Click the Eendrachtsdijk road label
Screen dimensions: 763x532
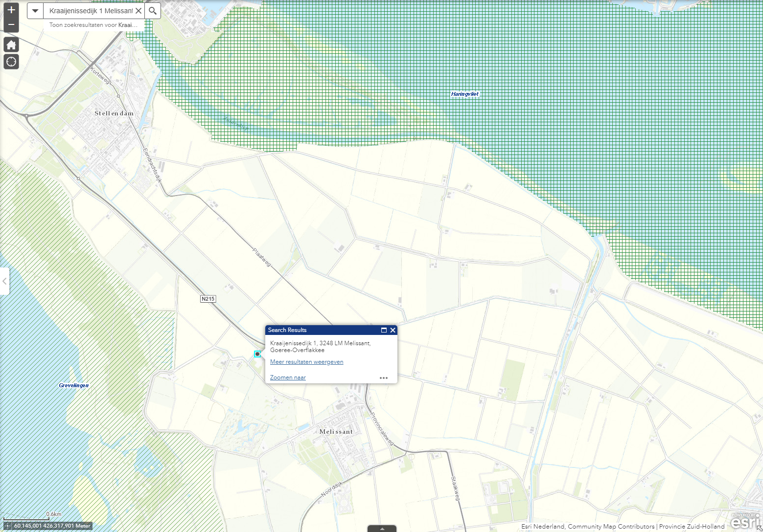click(152, 165)
